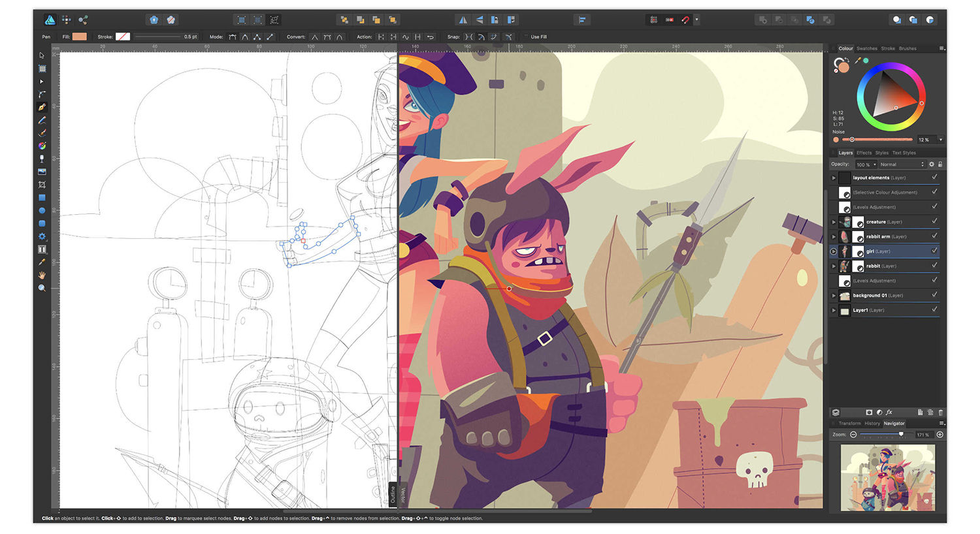
Task: Pick the Zoom magnifier tool
Action: tap(42, 288)
